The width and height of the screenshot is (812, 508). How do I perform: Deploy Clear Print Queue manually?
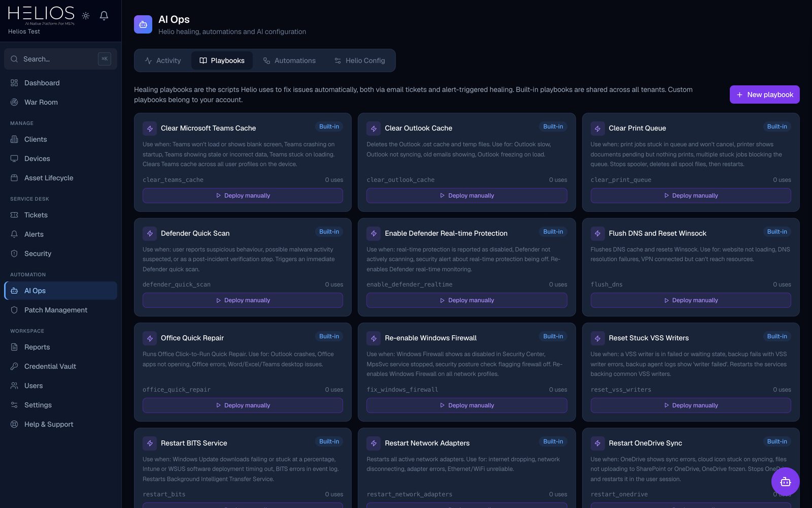click(x=690, y=196)
